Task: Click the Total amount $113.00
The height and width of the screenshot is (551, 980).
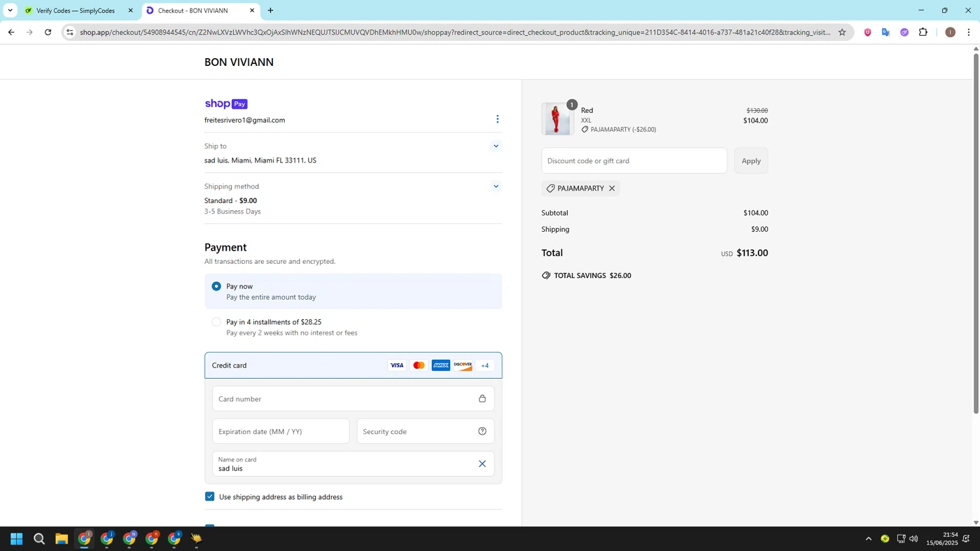Action: coord(752,253)
